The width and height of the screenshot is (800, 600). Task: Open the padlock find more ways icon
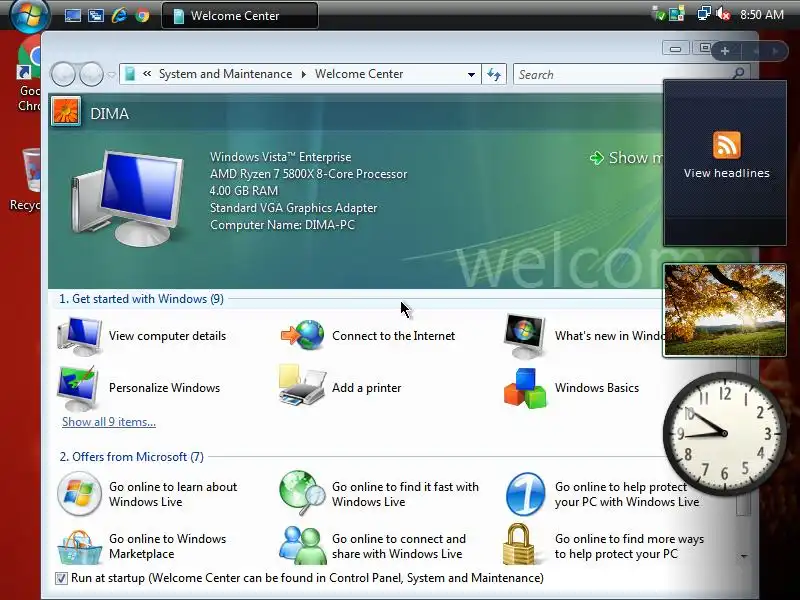(519, 544)
